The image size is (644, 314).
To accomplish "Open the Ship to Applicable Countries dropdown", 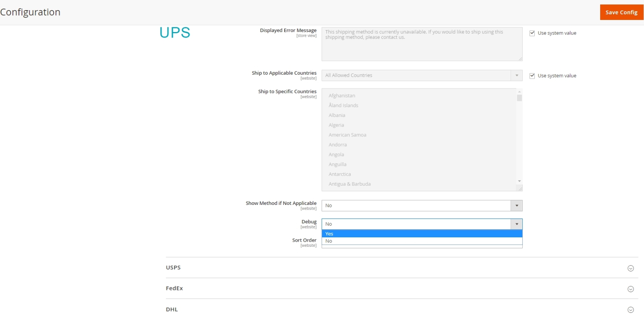I will (422, 75).
